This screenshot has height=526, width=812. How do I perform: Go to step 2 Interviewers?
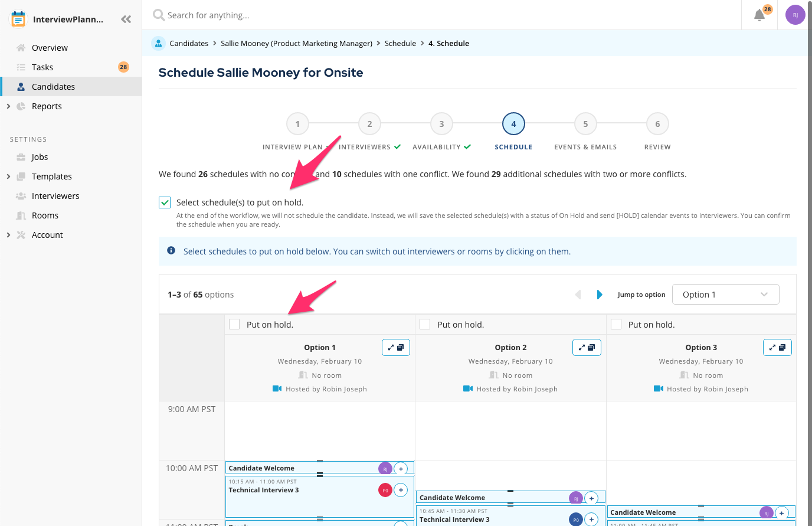point(369,124)
